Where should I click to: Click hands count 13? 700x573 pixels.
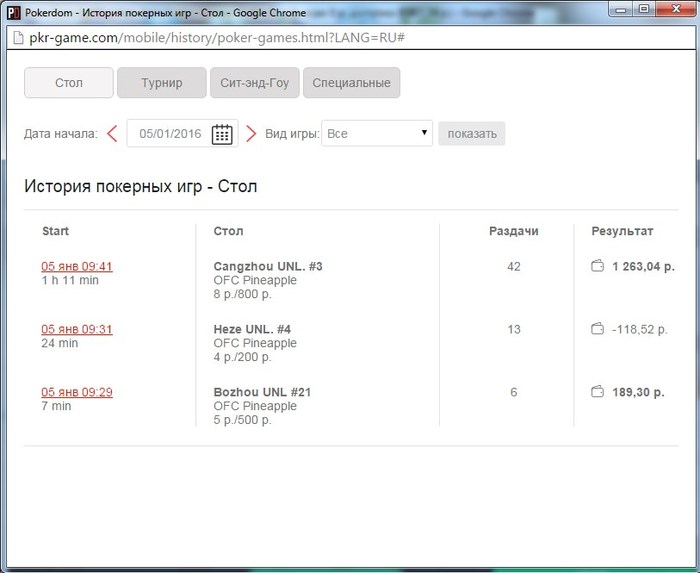[514, 329]
